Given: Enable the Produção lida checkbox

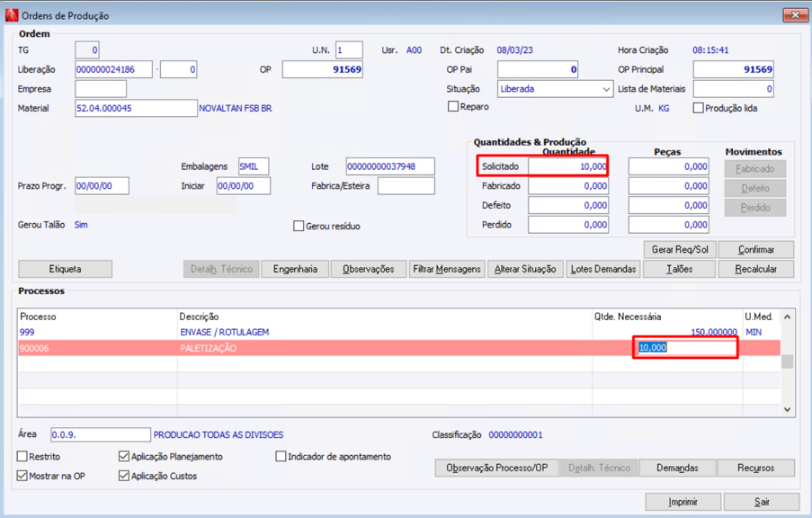Looking at the screenshot, I should tap(698, 108).
